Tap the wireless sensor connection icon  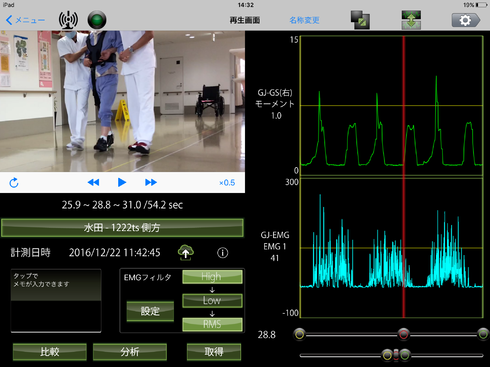[x=68, y=20]
